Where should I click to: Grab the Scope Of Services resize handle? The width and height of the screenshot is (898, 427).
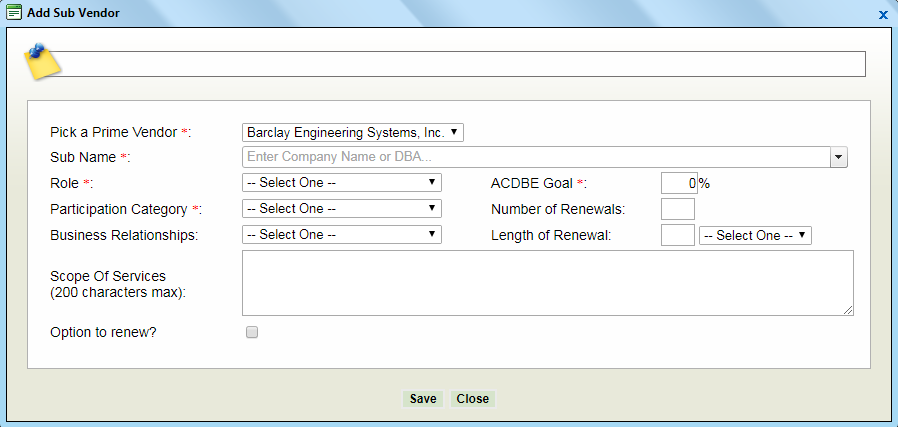click(849, 311)
